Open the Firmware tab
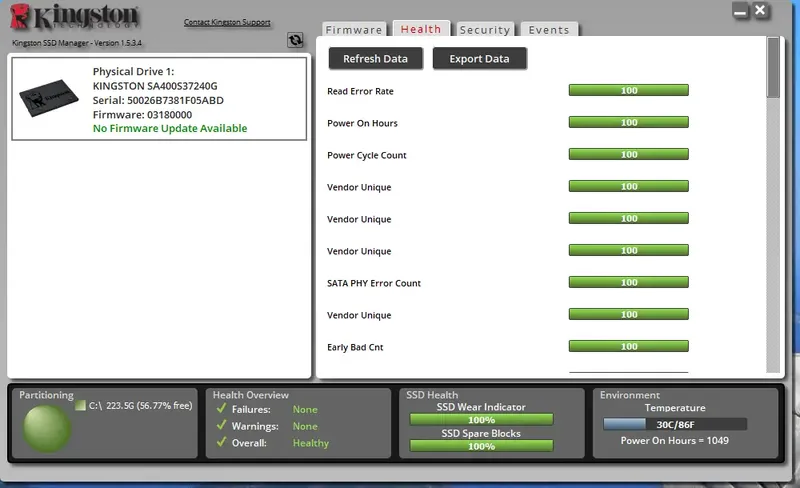This screenshot has width=800, height=488. tap(354, 30)
